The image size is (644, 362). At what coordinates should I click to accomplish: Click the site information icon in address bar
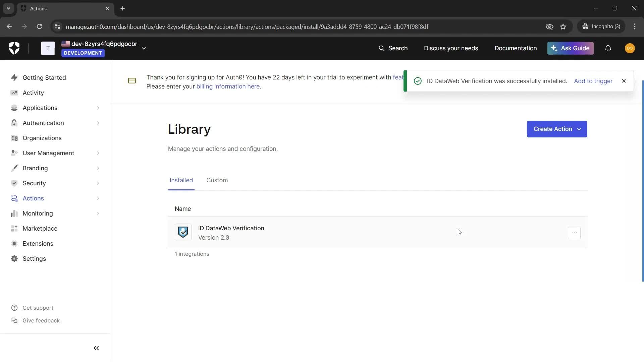[57, 26]
